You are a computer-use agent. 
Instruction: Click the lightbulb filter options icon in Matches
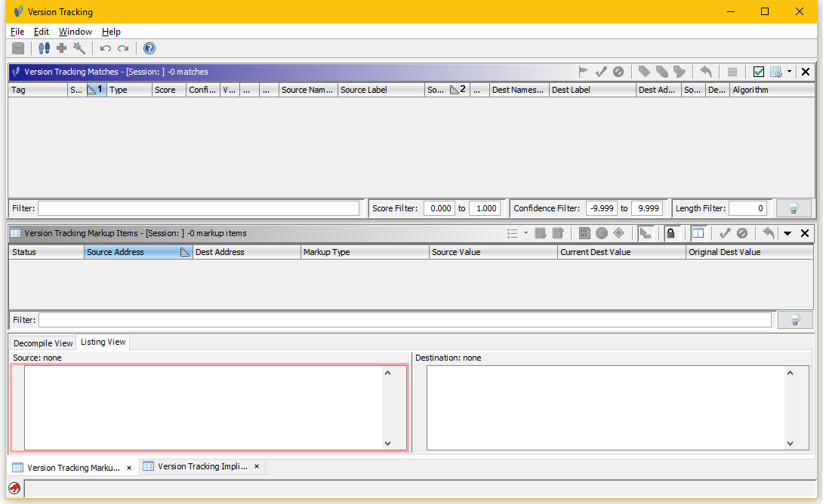tap(794, 208)
